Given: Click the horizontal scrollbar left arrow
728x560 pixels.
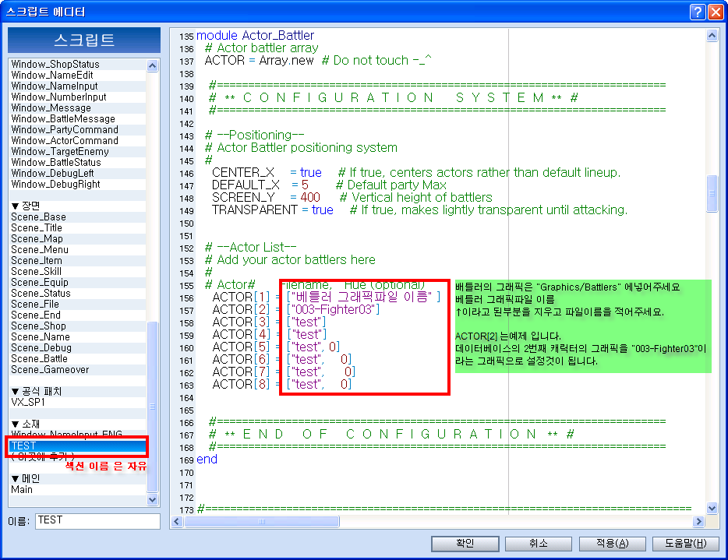Looking at the screenshot, I should pyautogui.click(x=177, y=522).
